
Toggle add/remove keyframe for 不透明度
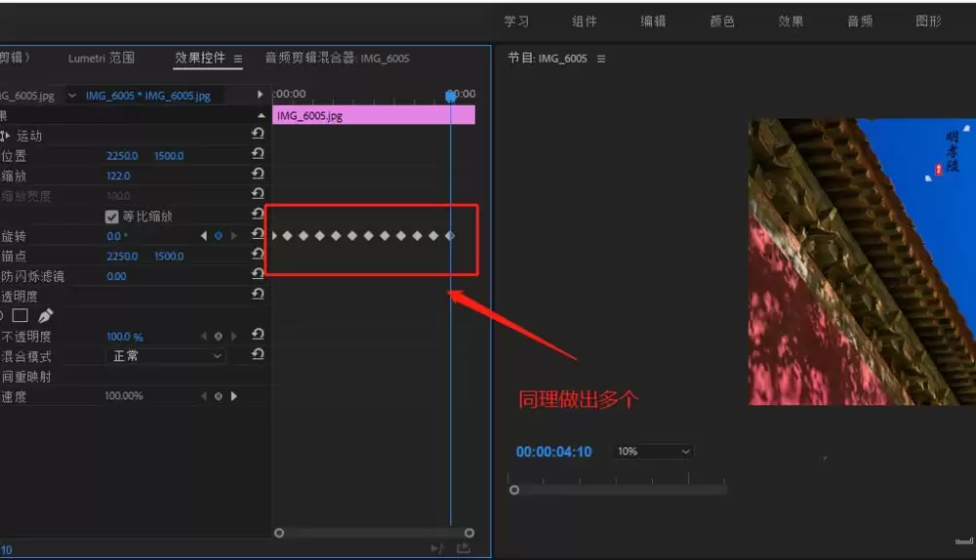219,337
